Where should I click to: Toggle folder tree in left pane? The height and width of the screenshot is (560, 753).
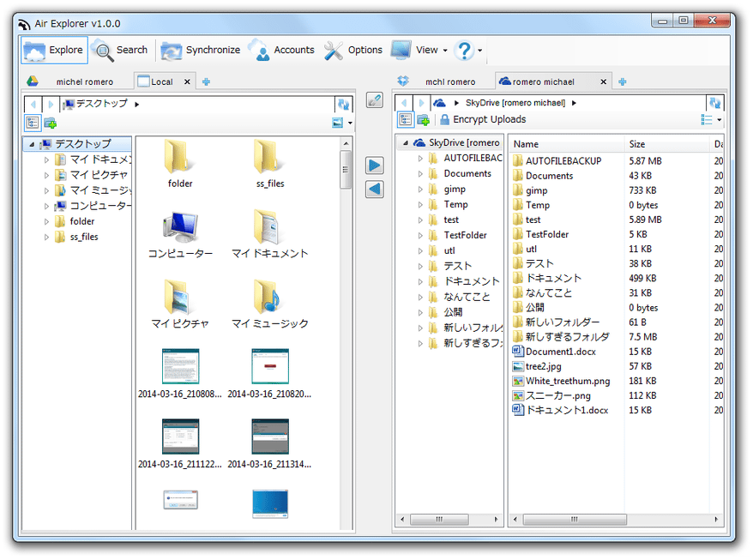[x=33, y=123]
